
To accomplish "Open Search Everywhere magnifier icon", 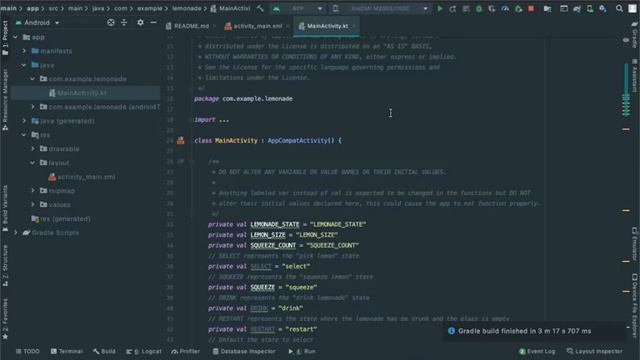I will point(619,8).
